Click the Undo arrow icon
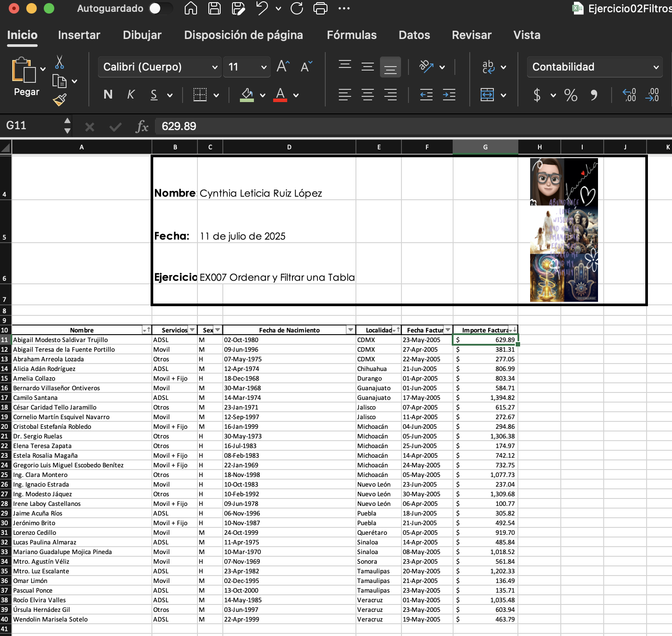 coord(262,8)
